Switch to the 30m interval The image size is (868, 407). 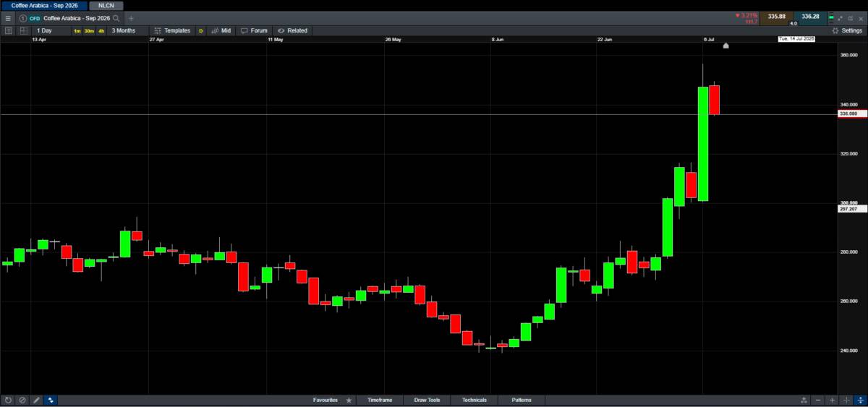(89, 31)
